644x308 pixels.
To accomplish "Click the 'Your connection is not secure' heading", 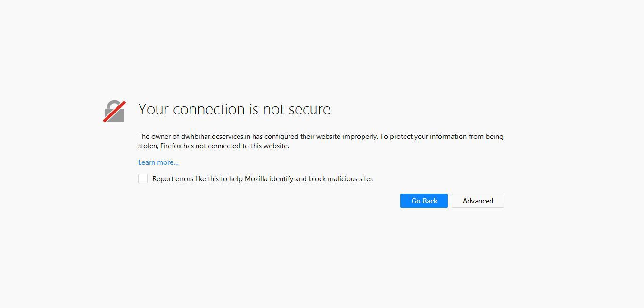I will point(234,109).
